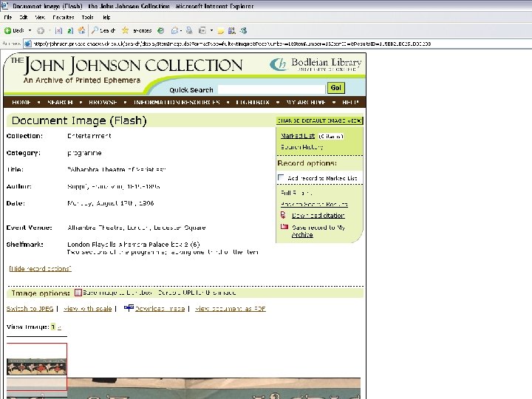Open MY ARCHIVE in site navigation
This screenshot has width=532, height=399.
click(306, 102)
